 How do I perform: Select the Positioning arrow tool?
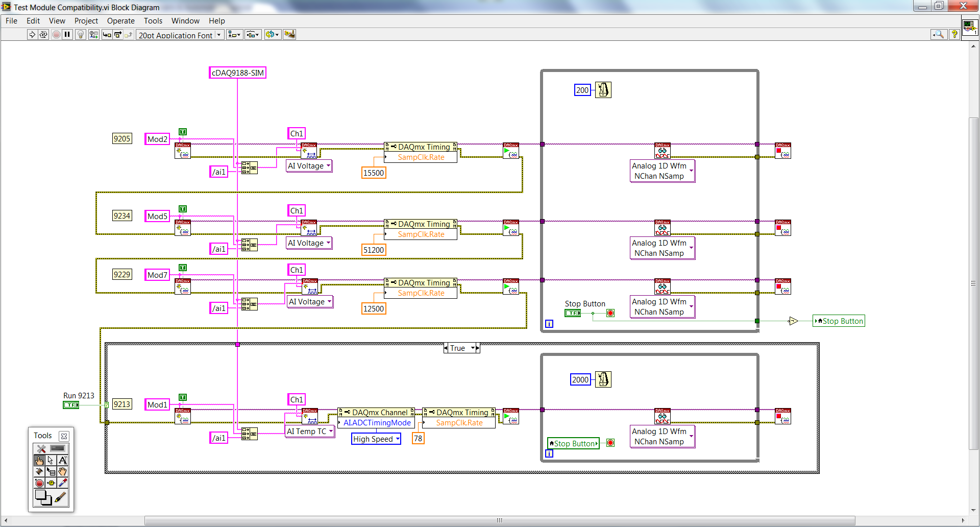(51, 460)
